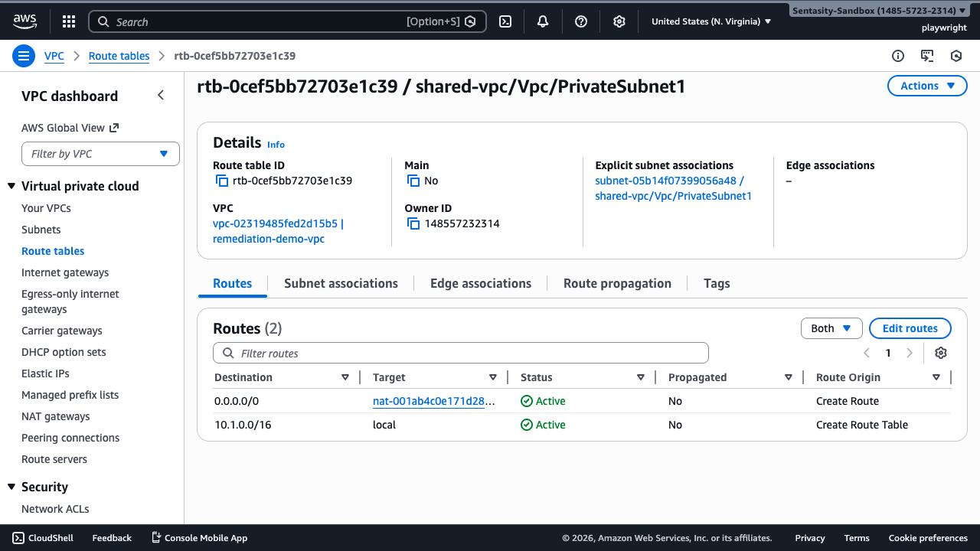Image resolution: width=980 pixels, height=551 pixels.
Task: Collapse the Virtual private cloud section
Action: (x=11, y=186)
